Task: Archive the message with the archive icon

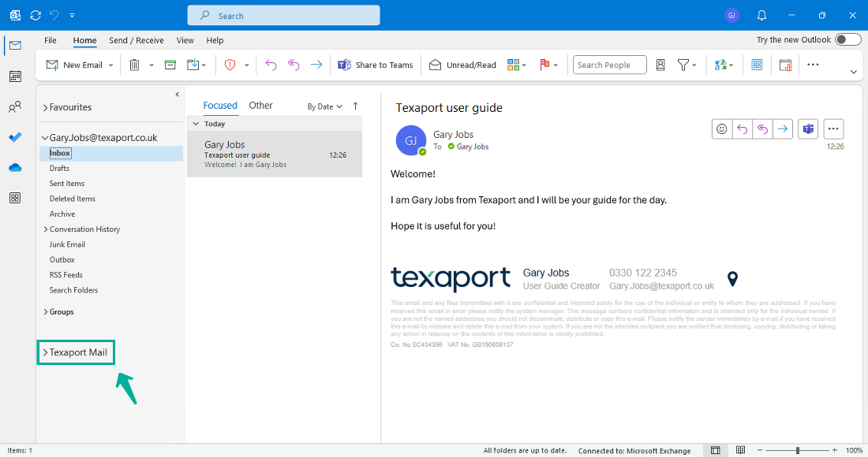Action: pyautogui.click(x=170, y=65)
